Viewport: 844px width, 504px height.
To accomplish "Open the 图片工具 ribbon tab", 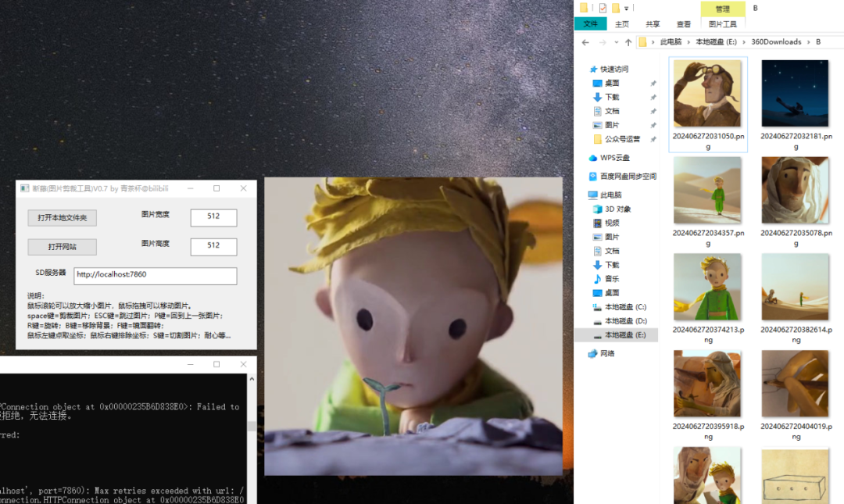I will coord(722,24).
